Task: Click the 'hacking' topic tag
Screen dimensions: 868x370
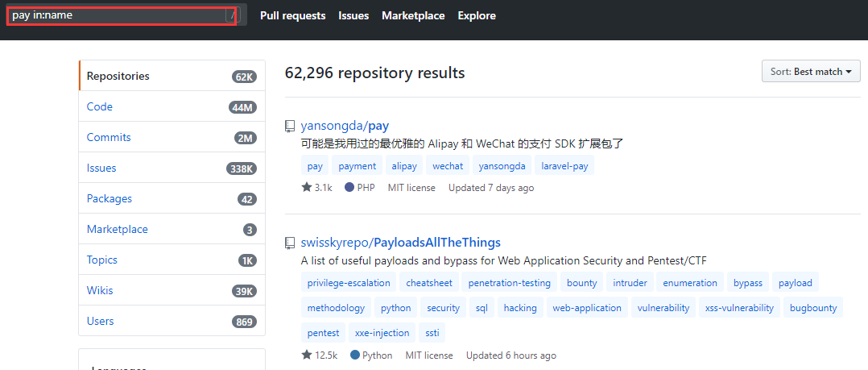Action: 520,307
